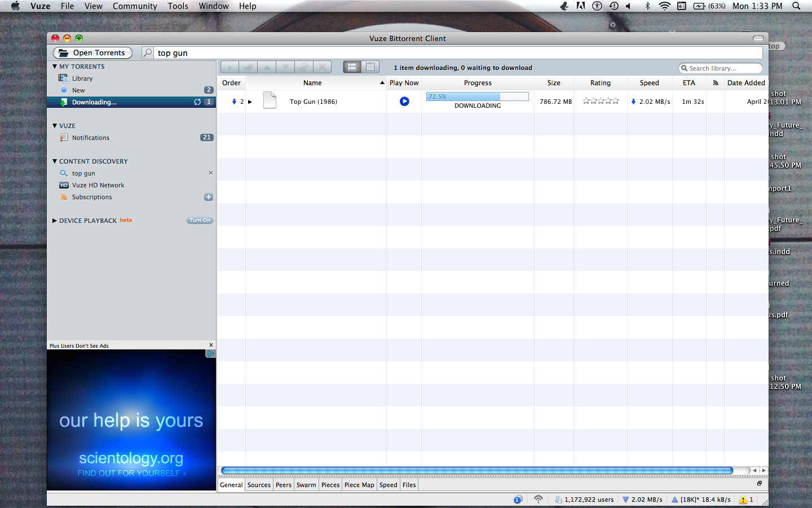Viewport: 812px width, 508px height.
Task: Rate Top Gun using the star rating
Action: (601, 101)
